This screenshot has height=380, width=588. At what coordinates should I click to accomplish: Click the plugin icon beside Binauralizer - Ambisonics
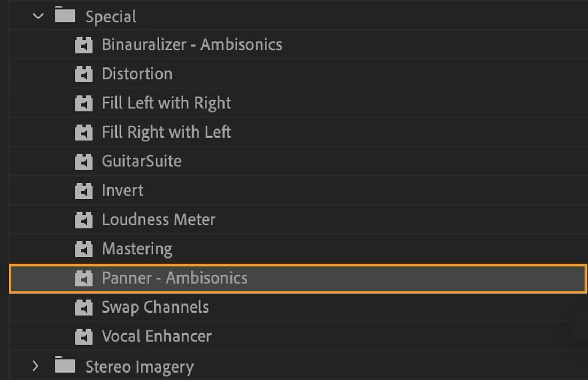pyautogui.click(x=84, y=45)
